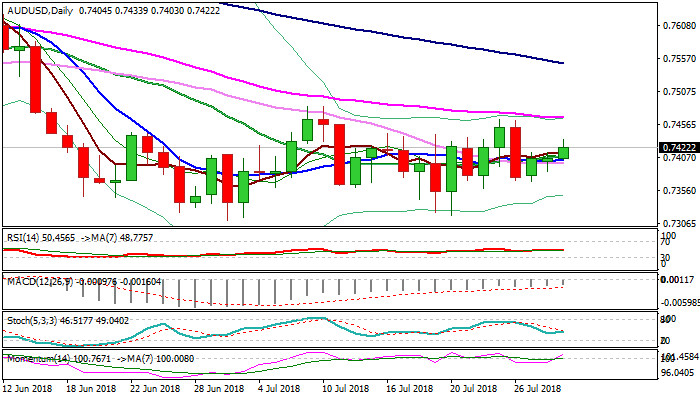Click the 12 Jun 2018 date label
The image size is (700, 400).
(29, 388)
